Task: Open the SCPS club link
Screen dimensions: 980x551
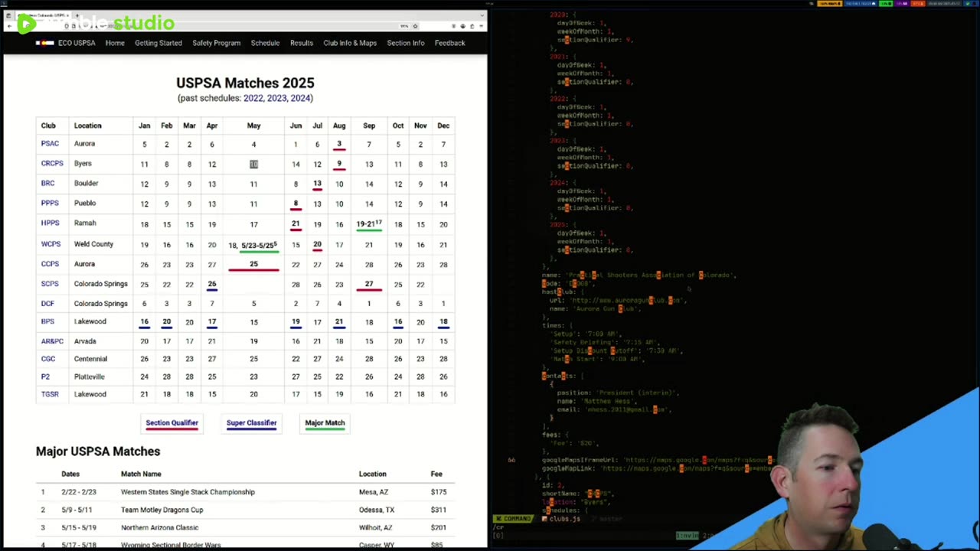Action: tap(50, 284)
